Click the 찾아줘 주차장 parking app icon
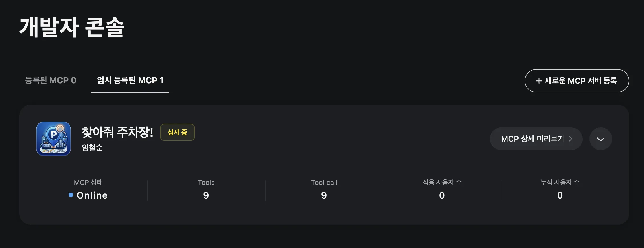The height and width of the screenshot is (248, 644). 53,139
